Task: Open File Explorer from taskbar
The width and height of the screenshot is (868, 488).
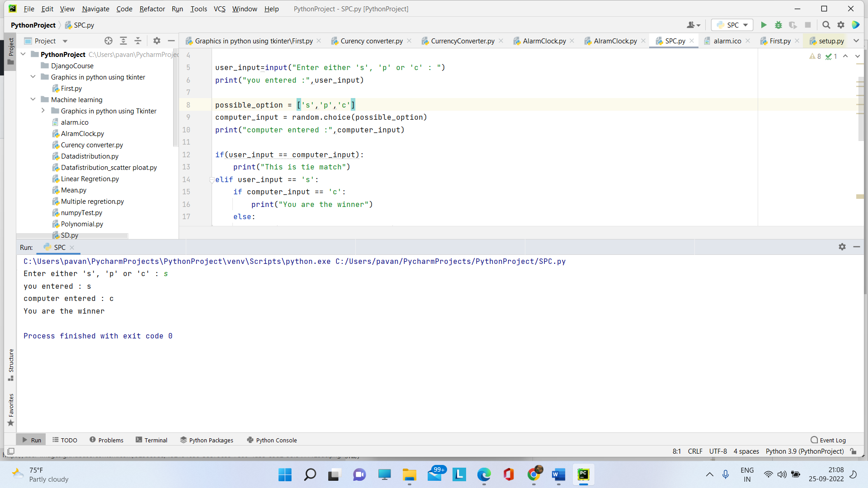Action: 409,474
